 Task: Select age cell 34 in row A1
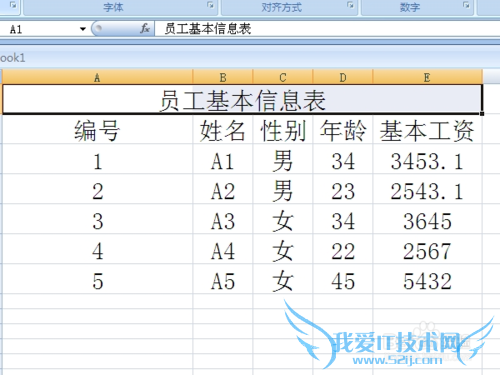(x=343, y=159)
